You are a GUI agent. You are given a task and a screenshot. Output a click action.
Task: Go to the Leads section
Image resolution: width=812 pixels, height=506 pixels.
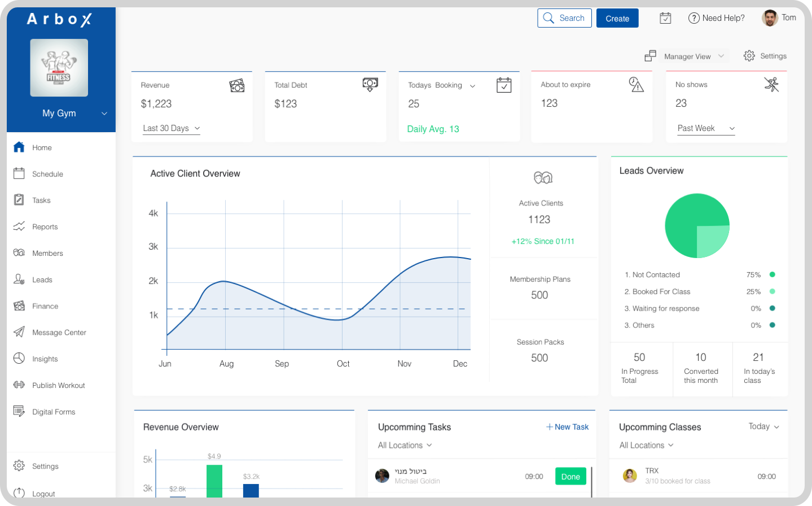41,280
